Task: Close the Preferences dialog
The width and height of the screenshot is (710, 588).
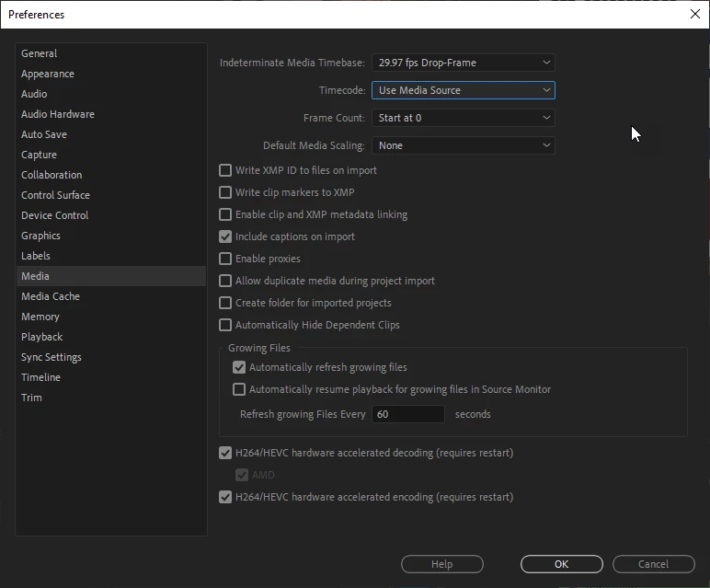Action: click(x=695, y=14)
